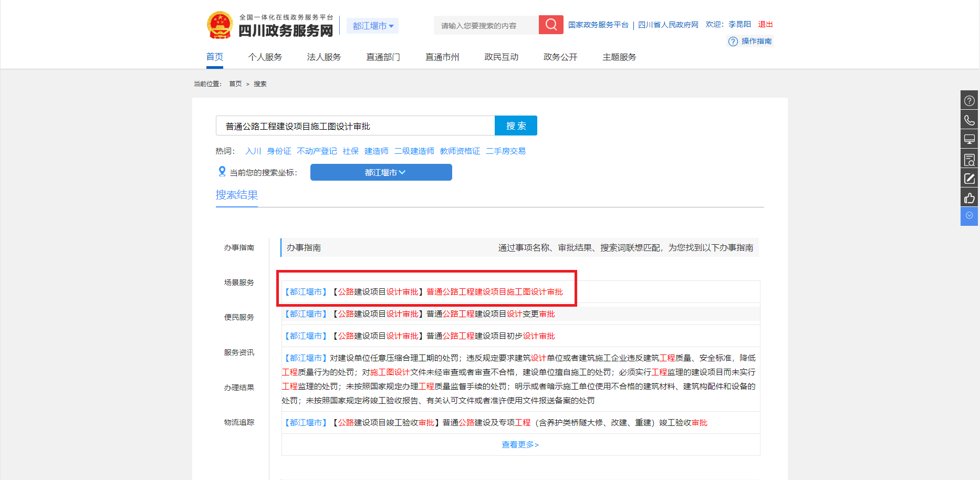Select 办事指南 in left category list
The width and height of the screenshot is (980, 480).
coord(239,247)
